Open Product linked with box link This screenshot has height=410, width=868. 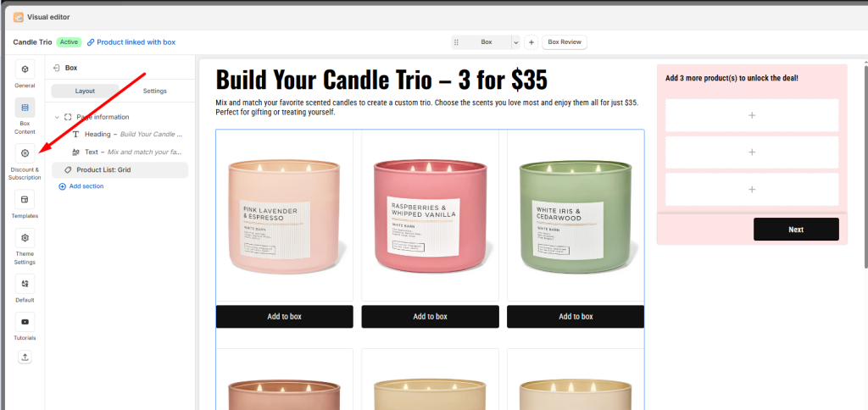tap(131, 42)
